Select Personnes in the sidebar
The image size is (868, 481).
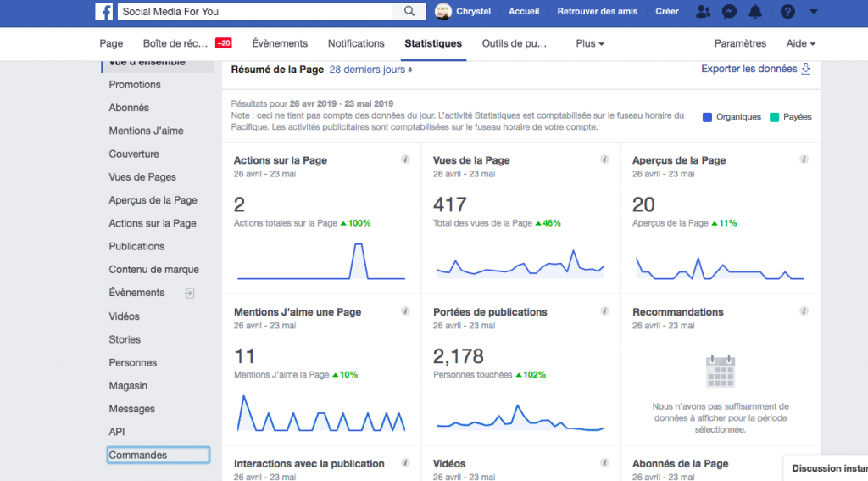133,362
